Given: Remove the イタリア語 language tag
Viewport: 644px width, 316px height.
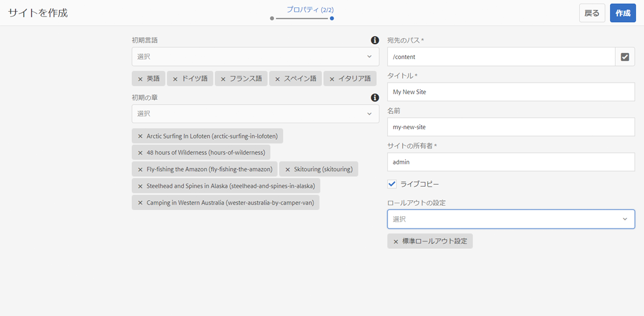Looking at the screenshot, I should coord(332,79).
